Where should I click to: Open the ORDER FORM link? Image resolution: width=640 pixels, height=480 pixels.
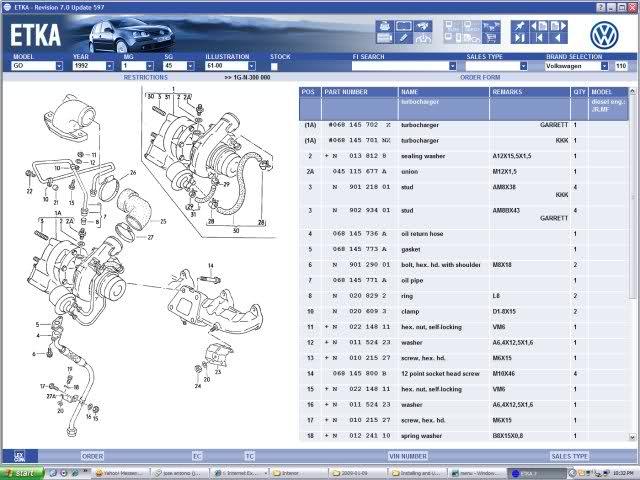[x=480, y=77]
